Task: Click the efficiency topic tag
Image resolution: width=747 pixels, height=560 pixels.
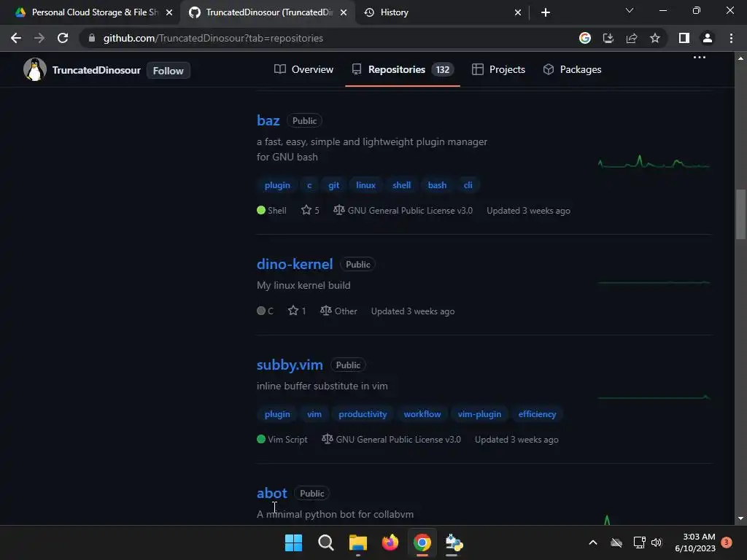Action: (x=537, y=414)
